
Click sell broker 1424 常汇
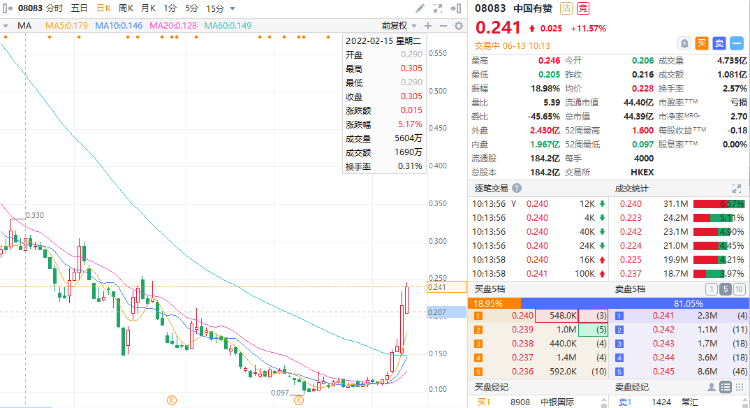(x=659, y=402)
